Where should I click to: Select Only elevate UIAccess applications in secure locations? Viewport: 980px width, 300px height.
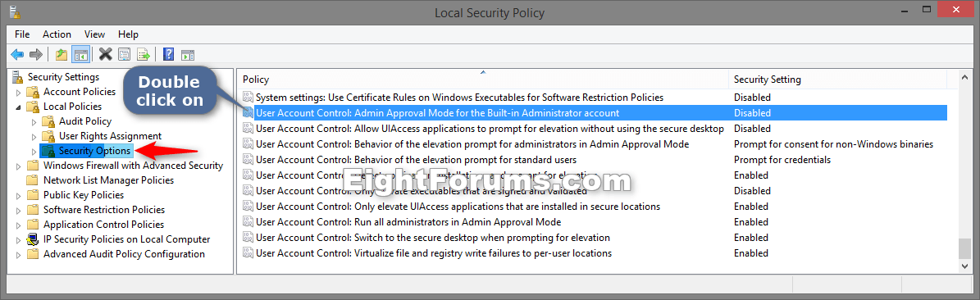click(x=458, y=207)
